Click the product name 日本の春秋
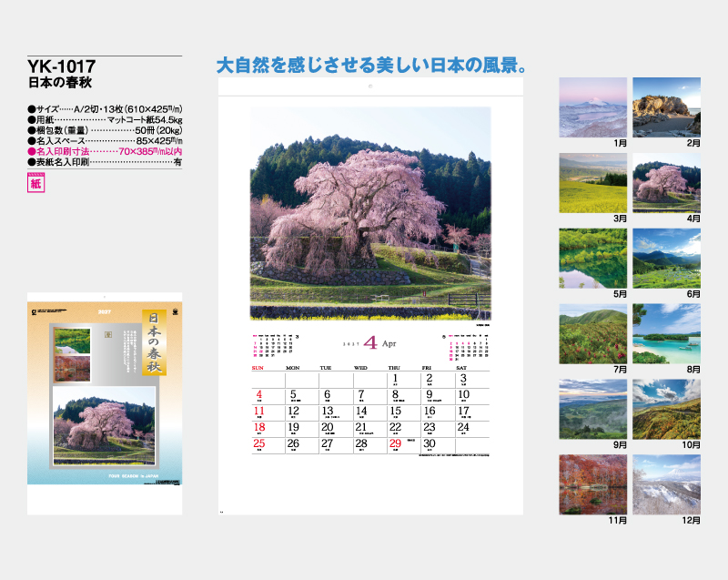728x580 pixels. pyautogui.click(x=60, y=83)
